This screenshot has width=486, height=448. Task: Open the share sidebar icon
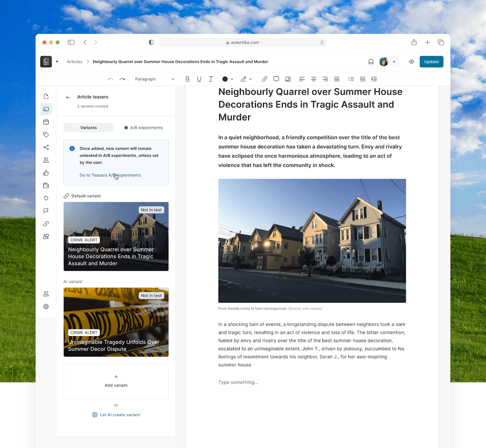46,147
